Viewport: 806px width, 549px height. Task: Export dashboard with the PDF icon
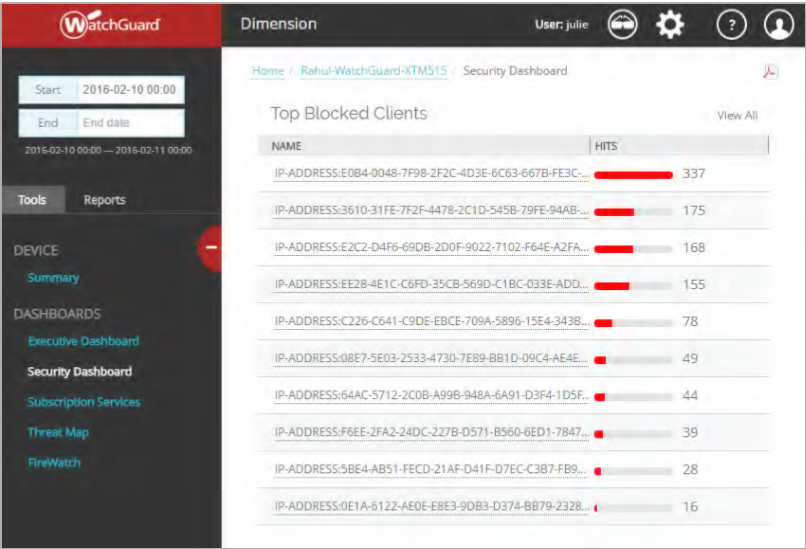coord(770,71)
